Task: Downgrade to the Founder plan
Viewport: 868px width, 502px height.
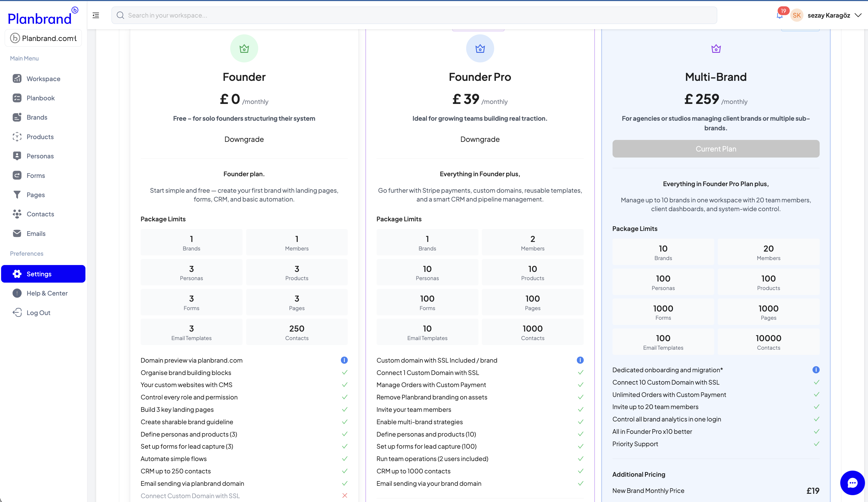Action: (x=244, y=139)
